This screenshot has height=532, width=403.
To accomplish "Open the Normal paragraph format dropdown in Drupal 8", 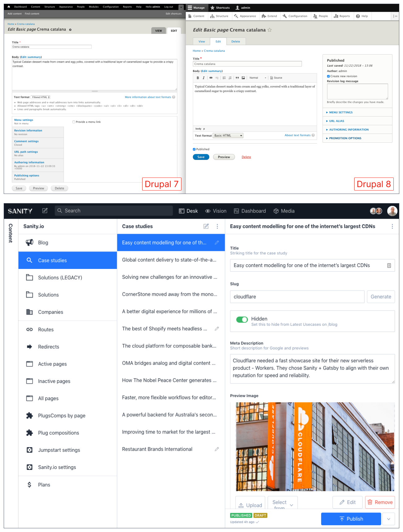I will point(258,78).
